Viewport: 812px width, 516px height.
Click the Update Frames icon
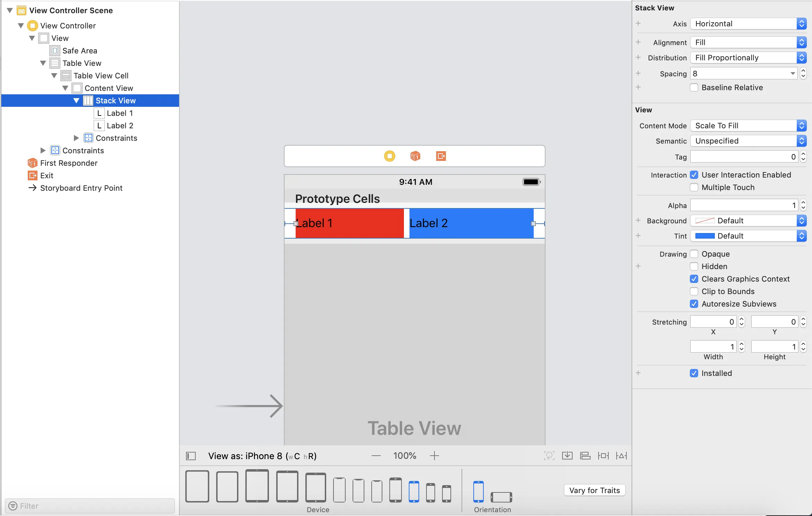pos(549,456)
